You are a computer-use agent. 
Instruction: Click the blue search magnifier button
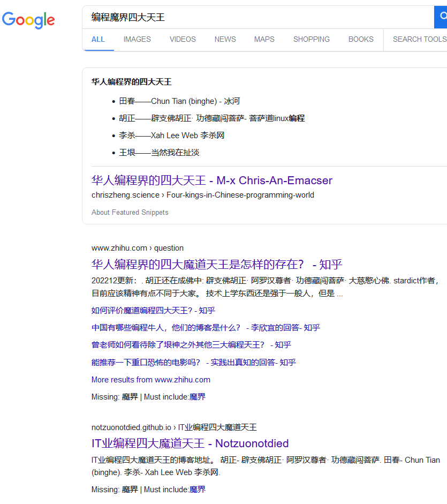[441, 17]
